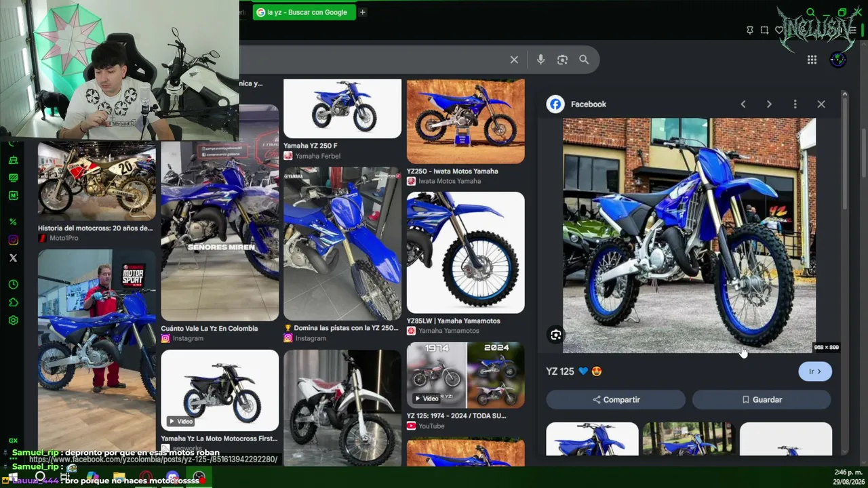Click the magnifier search button in search box

[584, 60]
